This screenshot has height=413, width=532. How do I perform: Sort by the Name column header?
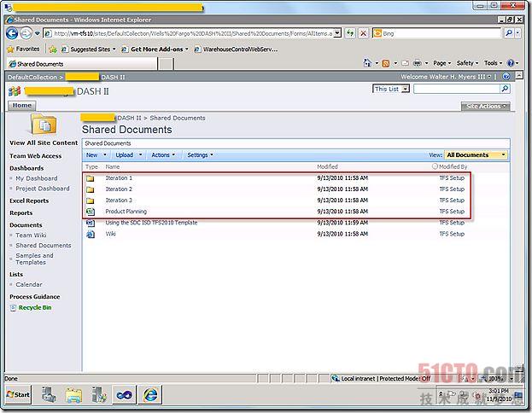click(113, 166)
